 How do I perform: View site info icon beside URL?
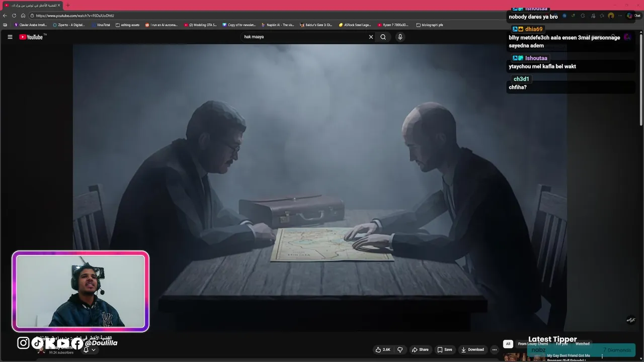[x=32, y=16]
